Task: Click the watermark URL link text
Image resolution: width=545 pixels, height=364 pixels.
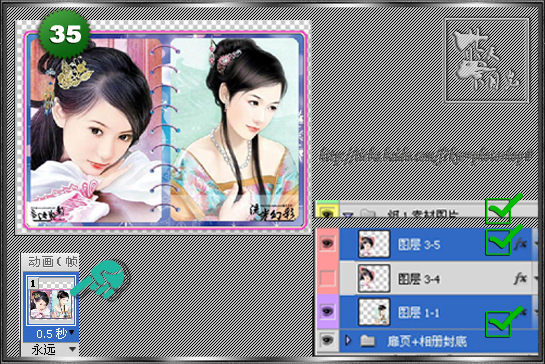Action: (x=425, y=156)
